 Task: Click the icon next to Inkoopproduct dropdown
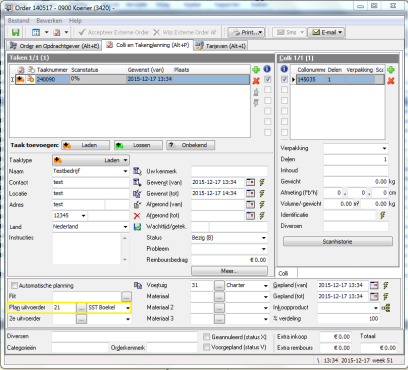387,308
